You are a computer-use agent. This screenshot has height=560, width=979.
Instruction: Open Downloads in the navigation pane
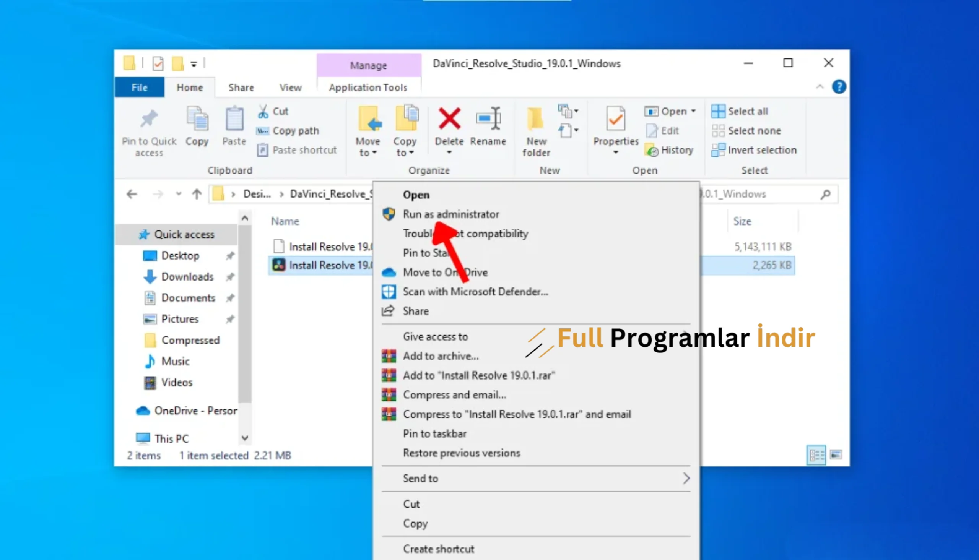coord(187,277)
